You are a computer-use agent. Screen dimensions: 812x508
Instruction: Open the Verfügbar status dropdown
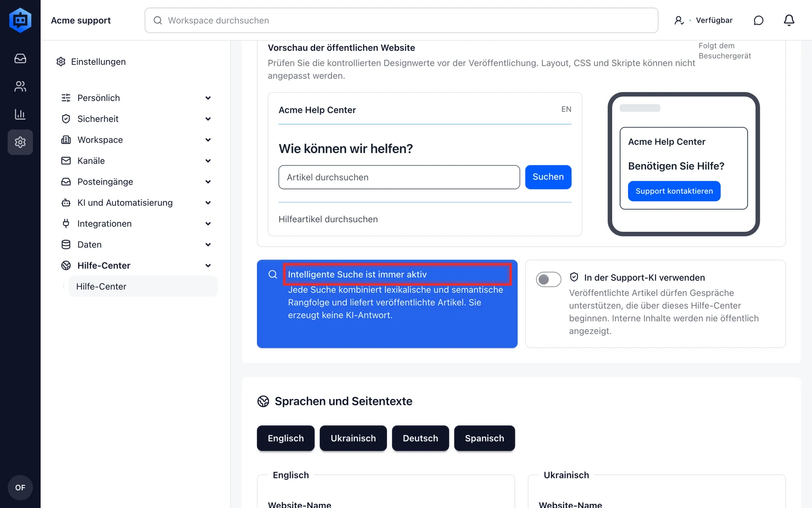[x=704, y=20]
